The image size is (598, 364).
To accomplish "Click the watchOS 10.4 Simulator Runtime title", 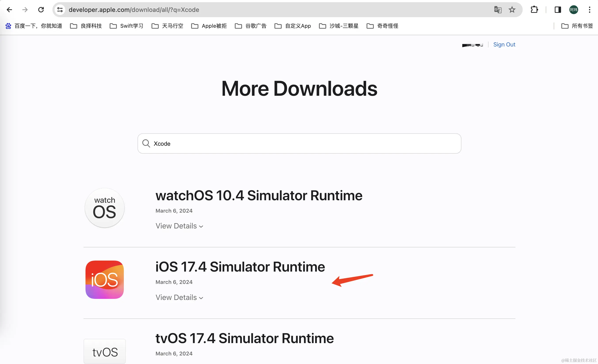I will click(259, 195).
